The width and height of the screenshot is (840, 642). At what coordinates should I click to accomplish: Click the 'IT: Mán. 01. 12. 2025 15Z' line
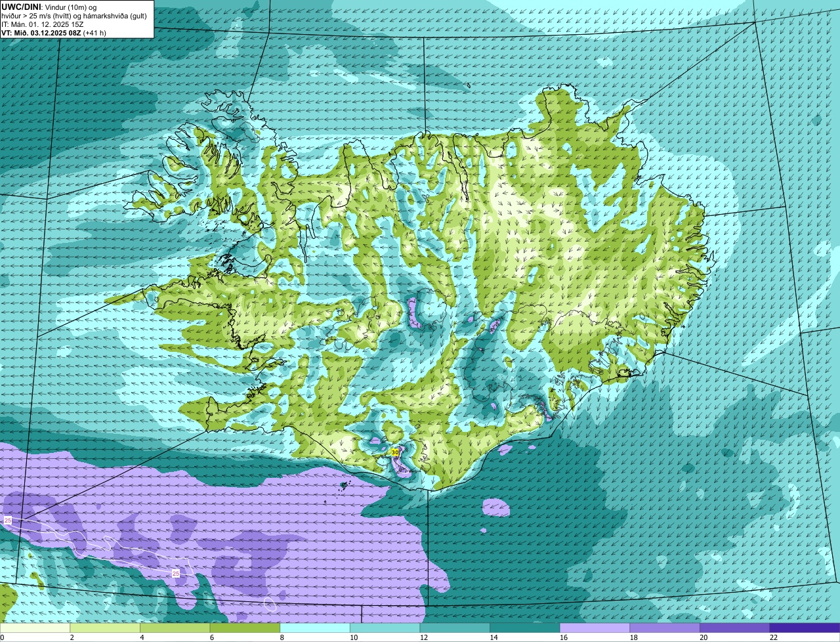[x=43, y=24]
